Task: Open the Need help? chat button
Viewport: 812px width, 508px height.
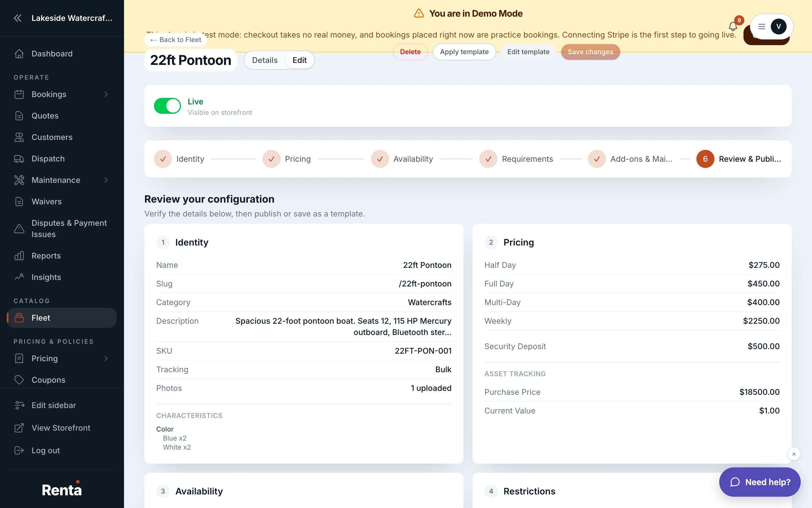Action: (760, 482)
